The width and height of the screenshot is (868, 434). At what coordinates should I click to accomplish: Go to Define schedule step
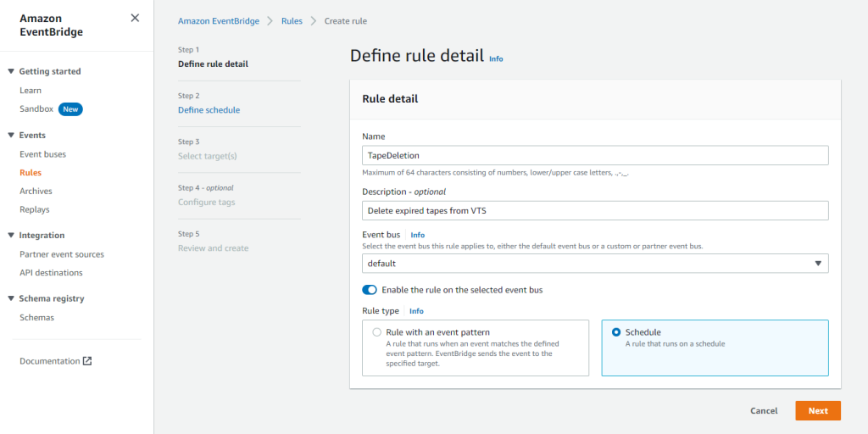pyautogui.click(x=209, y=110)
